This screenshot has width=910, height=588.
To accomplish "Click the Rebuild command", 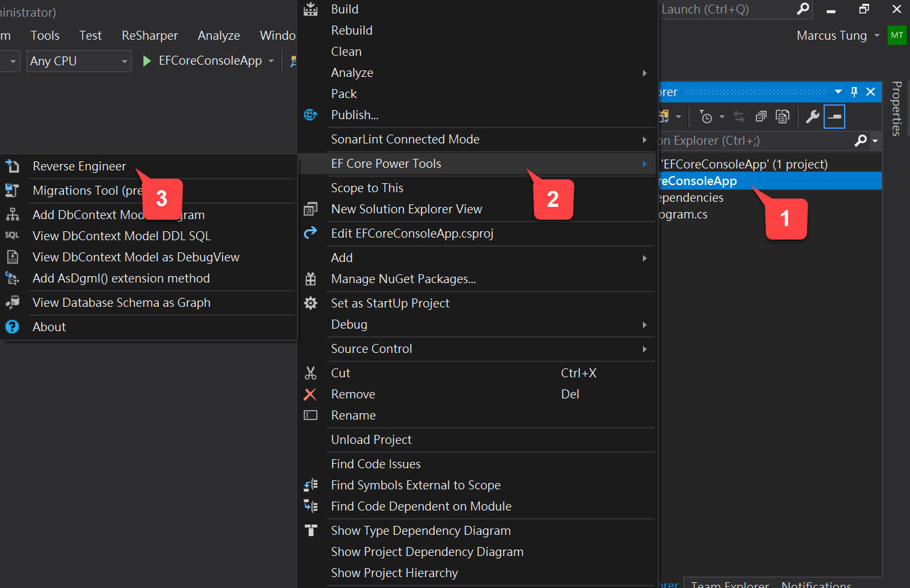I will (352, 29).
